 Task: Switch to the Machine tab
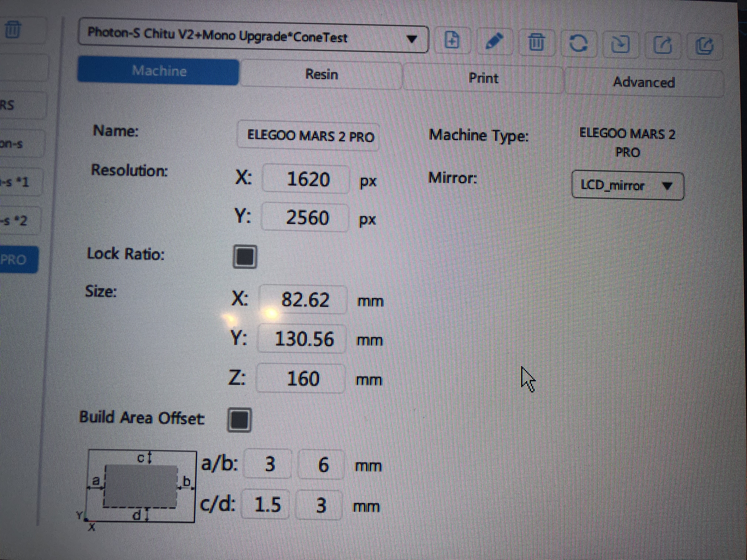[159, 71]
